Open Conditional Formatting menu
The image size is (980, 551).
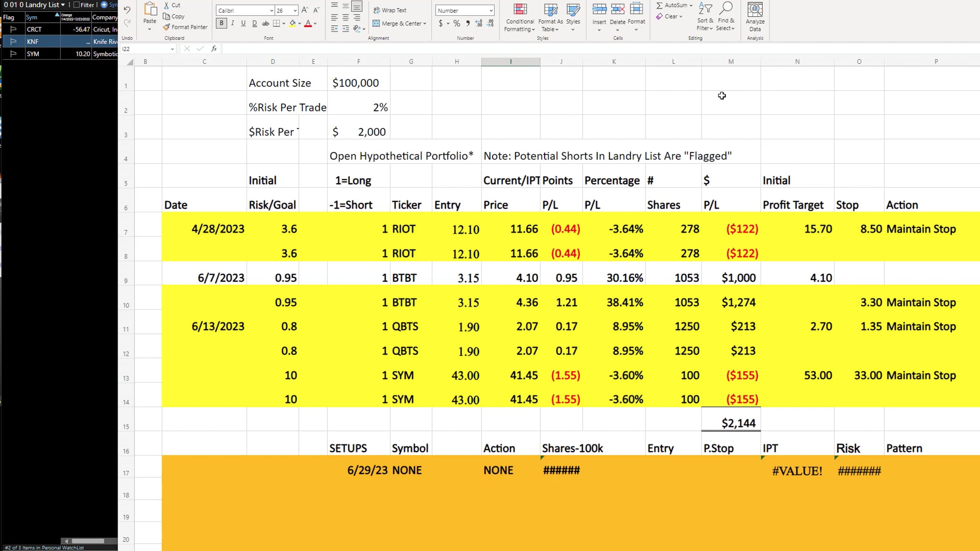click(520, 17)
